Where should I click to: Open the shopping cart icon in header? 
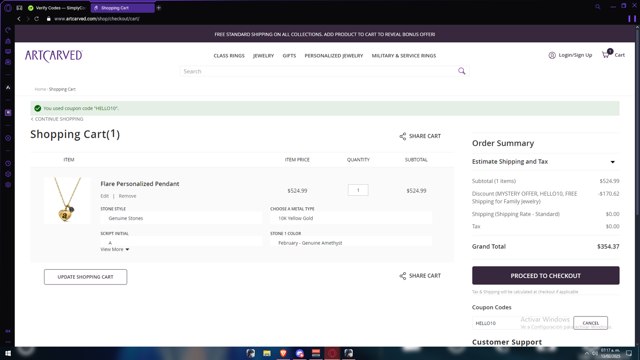coord(606,54)
